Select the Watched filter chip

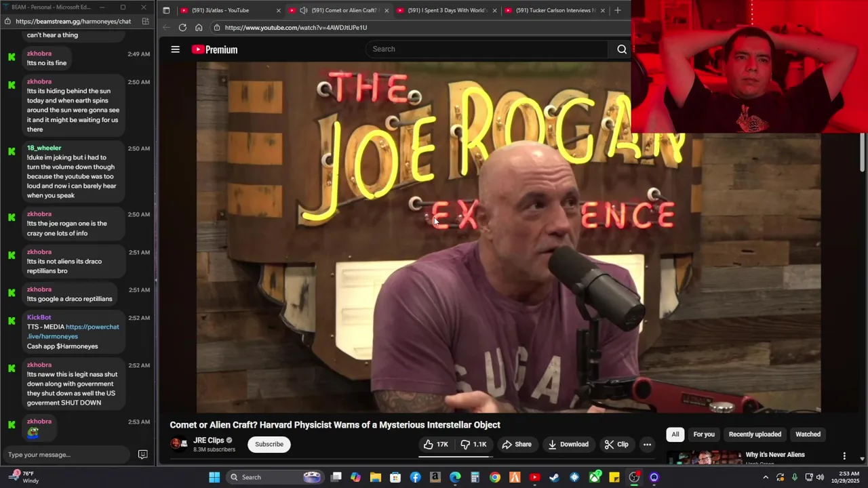(808, 434)
